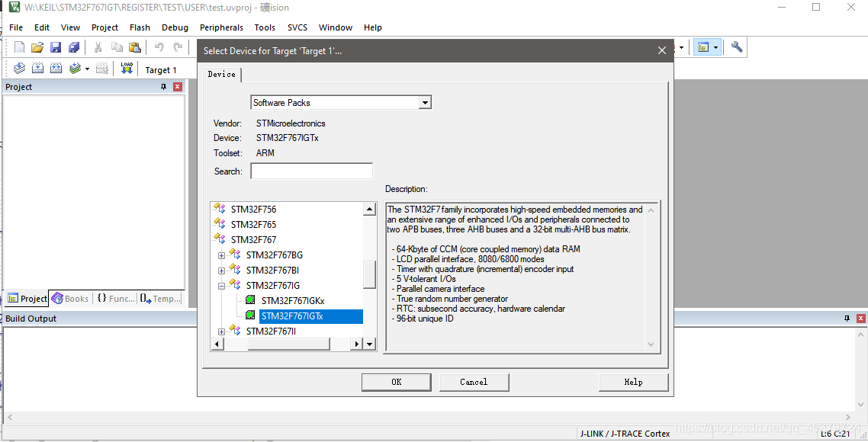Open the batch build dropdown arrow

click(x=87, y=69)
